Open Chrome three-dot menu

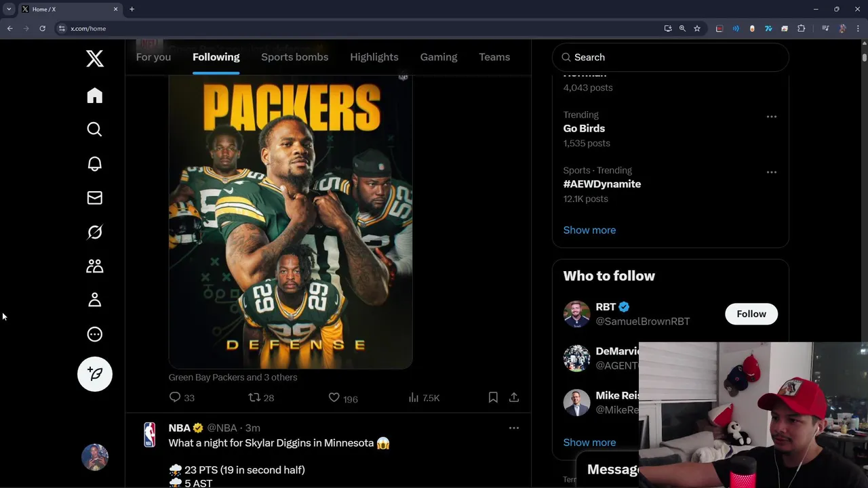[858, 28]
